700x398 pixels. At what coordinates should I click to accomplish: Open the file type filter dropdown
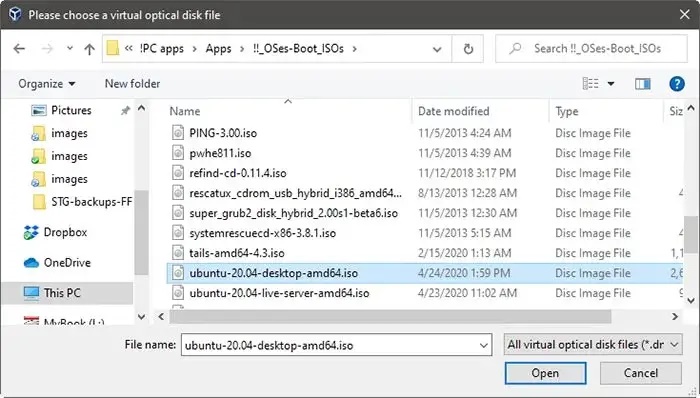pos(593,344)
